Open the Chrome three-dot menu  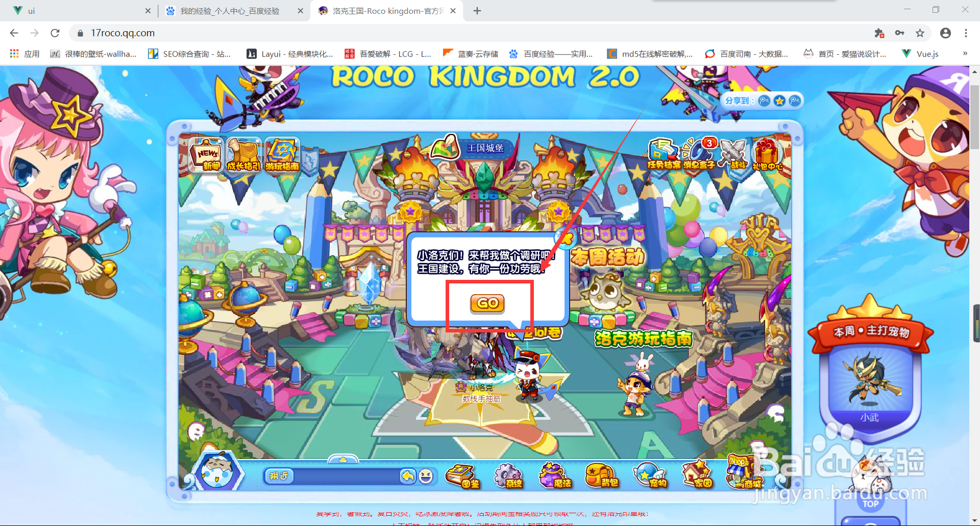966,33
